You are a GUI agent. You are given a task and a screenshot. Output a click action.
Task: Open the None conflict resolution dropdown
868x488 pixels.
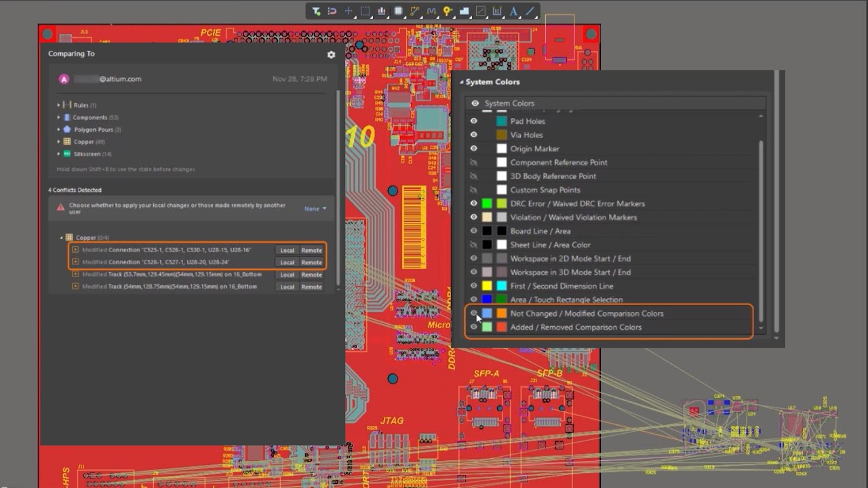pyautogui.click(x=315, y=209)
